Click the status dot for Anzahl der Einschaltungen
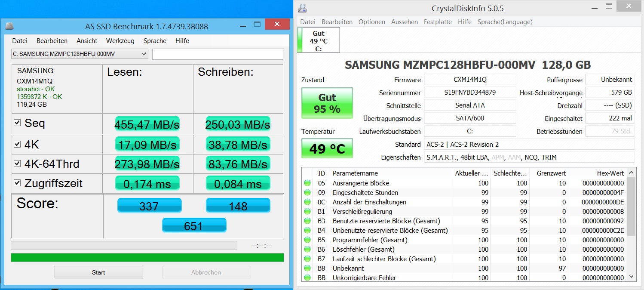 (307, 202)
